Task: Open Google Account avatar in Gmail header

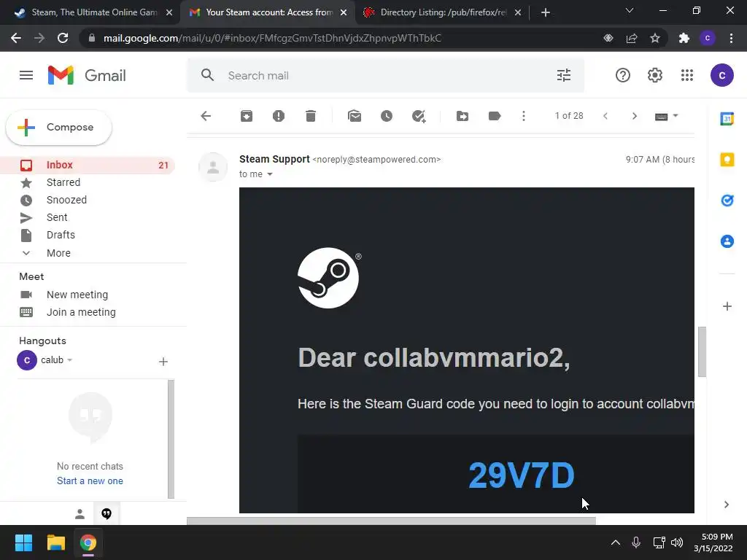Action: coord(721,75)
